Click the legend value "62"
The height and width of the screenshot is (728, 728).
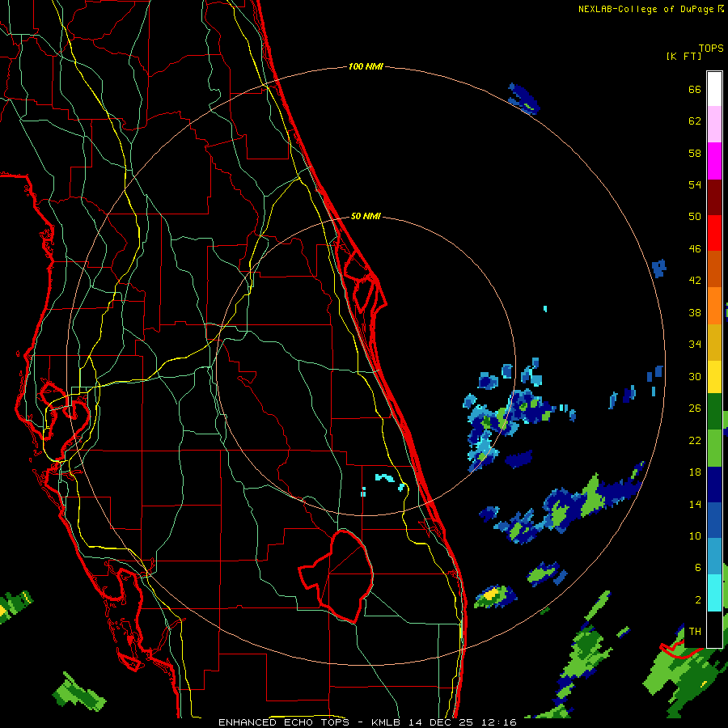pyautogui.click(x=695, y=121)
